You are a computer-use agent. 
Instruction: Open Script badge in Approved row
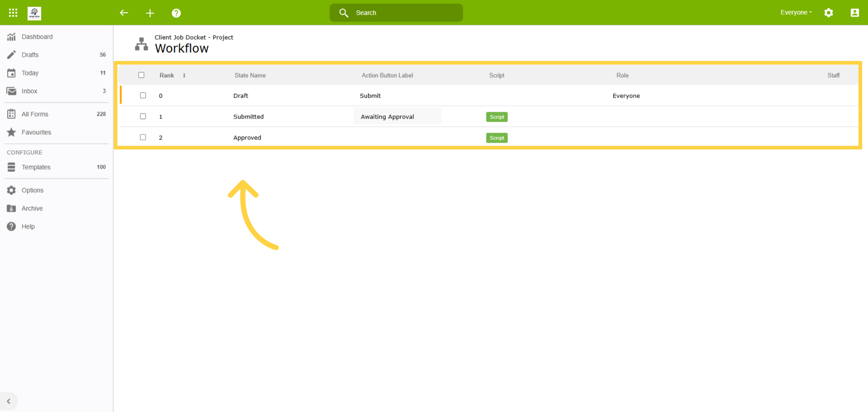pos(497,138)
